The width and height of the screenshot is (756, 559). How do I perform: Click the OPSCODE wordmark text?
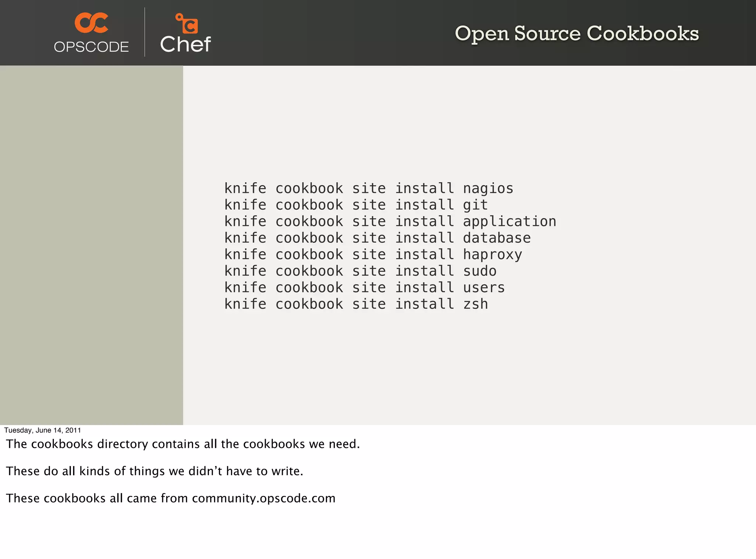[92, 47]
